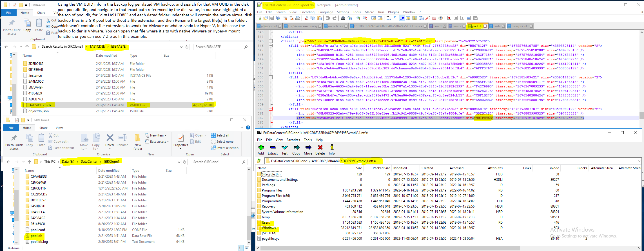Click the Redo arrow in Notepad++ toolbar
The width and height of the screenshot is (644, 251).
pos(335,18)
